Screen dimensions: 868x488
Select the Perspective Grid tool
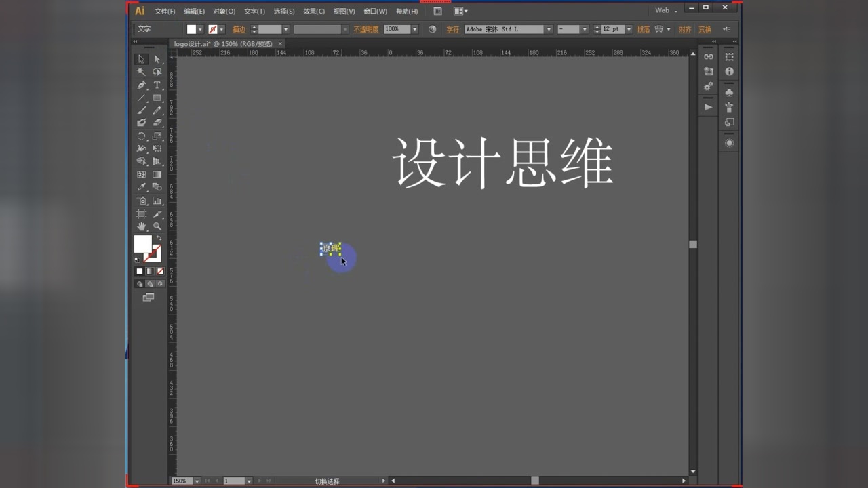[157, 161]
